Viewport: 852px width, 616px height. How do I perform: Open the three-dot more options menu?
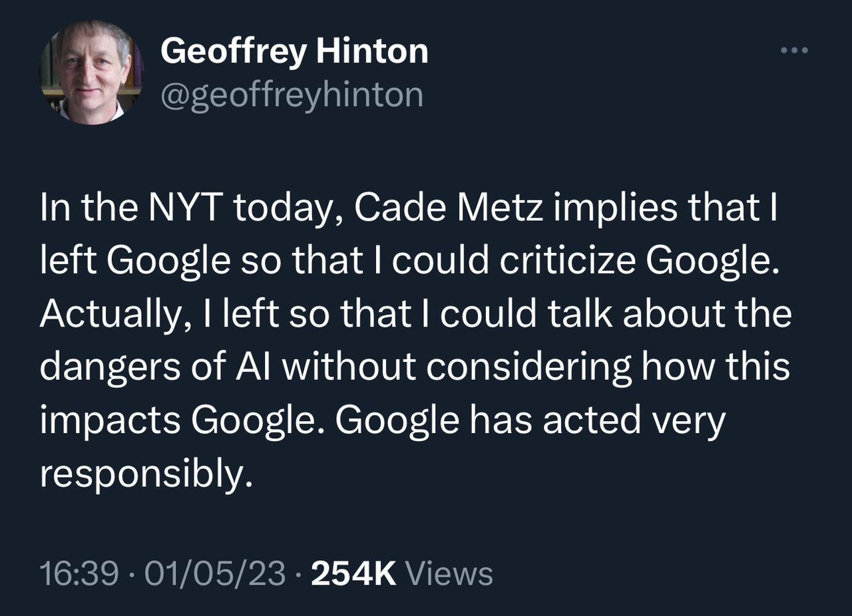(795, 51)
